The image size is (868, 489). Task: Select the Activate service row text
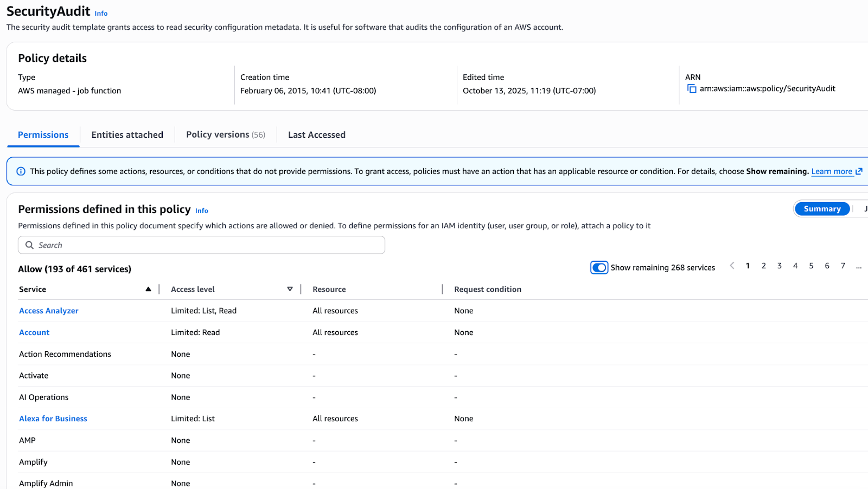(34, 375)
